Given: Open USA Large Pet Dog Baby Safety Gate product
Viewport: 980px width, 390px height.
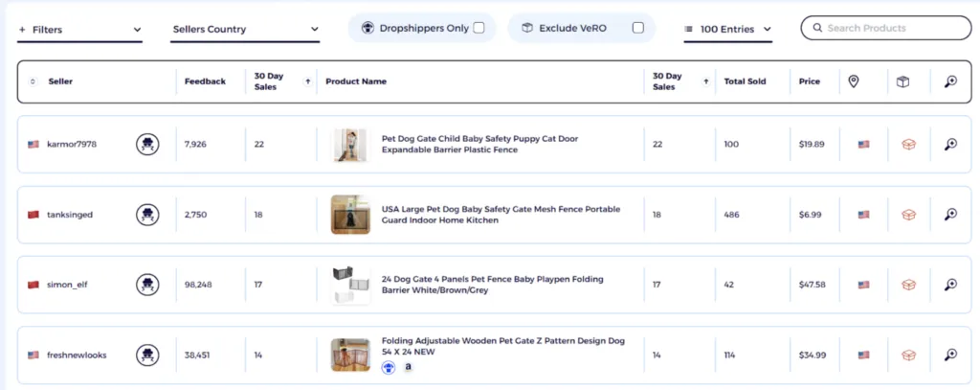Looking at the screenshot, I should click(x=501, y=215).
